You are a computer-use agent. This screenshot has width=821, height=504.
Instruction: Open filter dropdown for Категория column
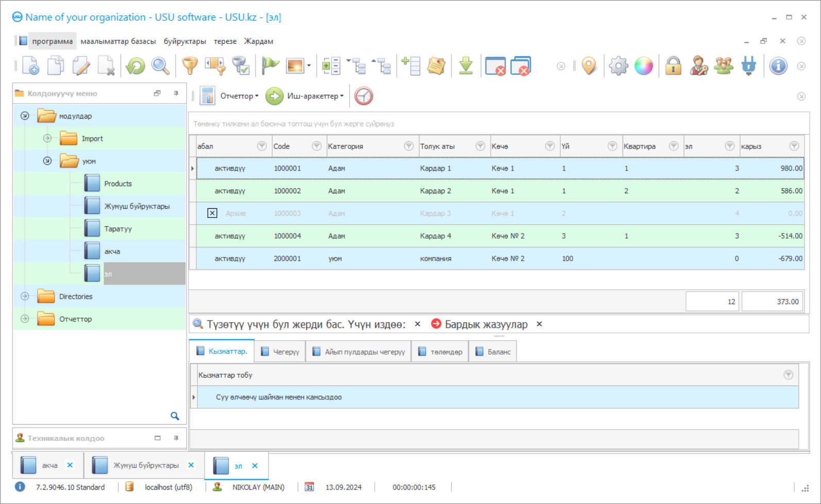tap(409, 146)
